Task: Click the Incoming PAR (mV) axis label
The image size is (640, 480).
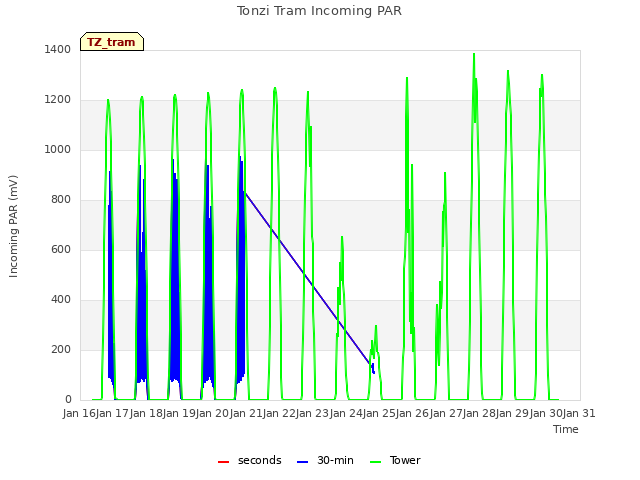Action: (x=13, y=226)
